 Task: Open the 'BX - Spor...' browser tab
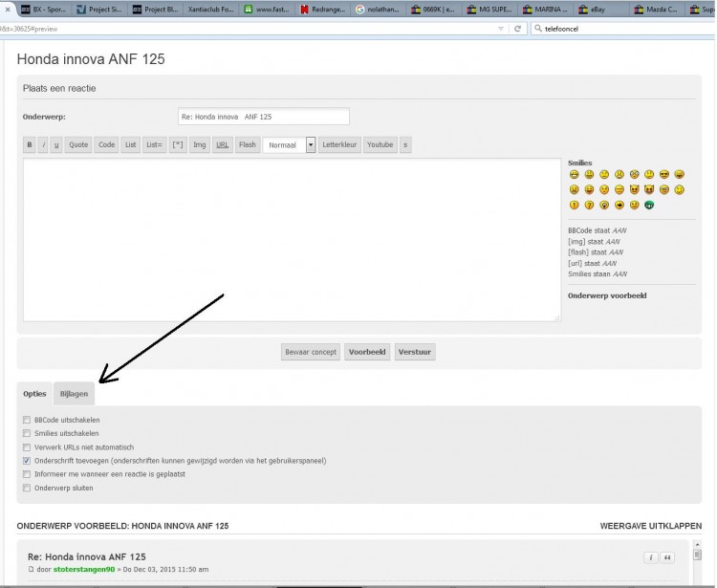point(43,10)
